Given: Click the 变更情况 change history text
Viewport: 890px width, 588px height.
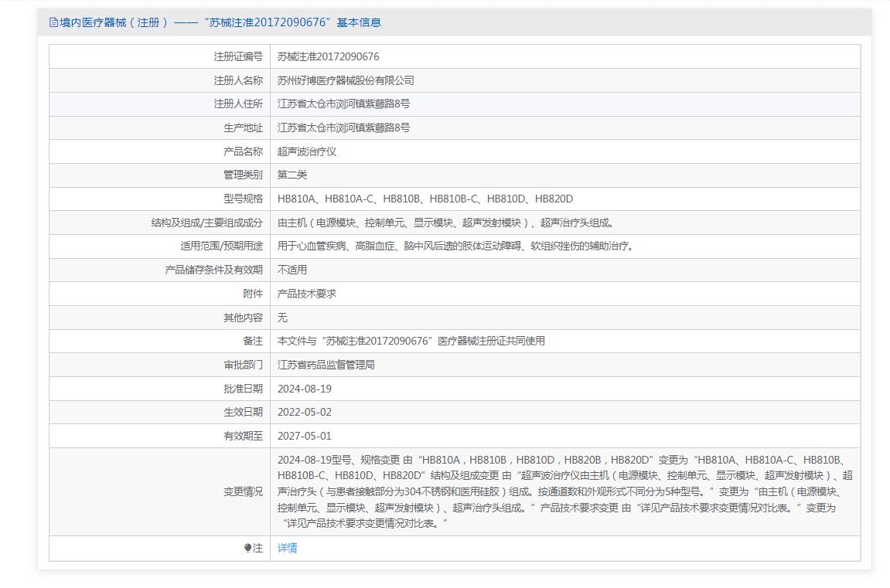Looking at the screenshot, I should click(564, 491).
